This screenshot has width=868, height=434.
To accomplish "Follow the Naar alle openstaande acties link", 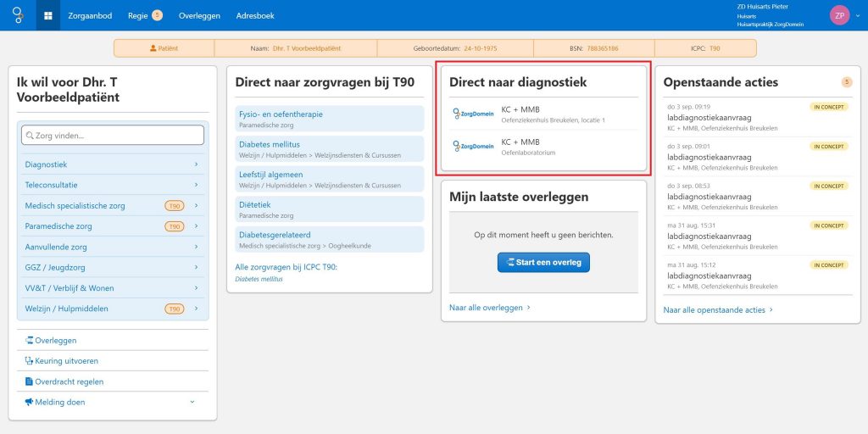I will [x=717, y=310].
